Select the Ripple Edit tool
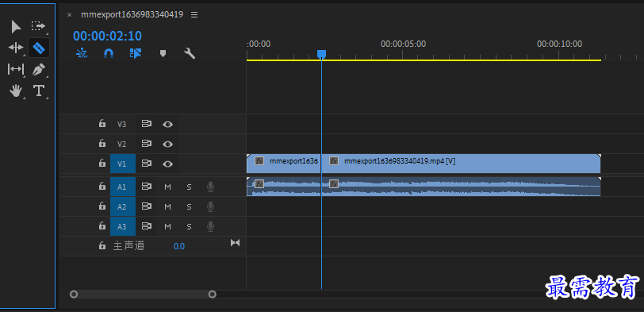644x312 pixels. click(x=16, y=48)
